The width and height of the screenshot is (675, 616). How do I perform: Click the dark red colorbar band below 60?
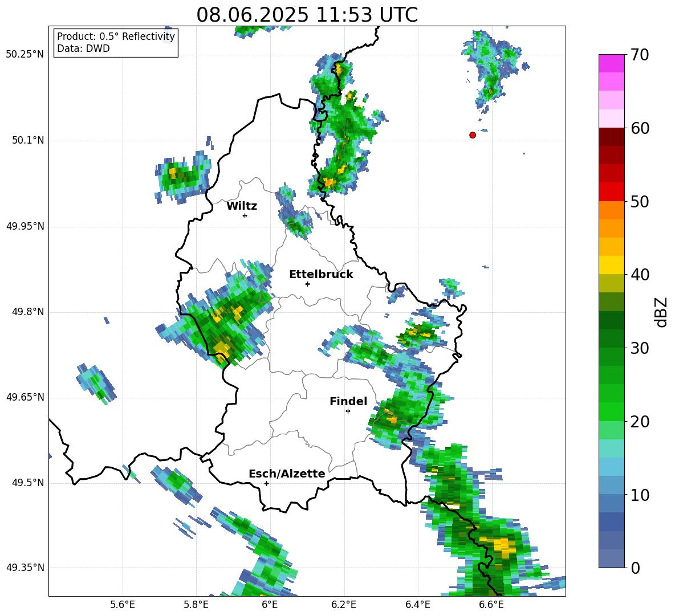click(x=611, y=137)
